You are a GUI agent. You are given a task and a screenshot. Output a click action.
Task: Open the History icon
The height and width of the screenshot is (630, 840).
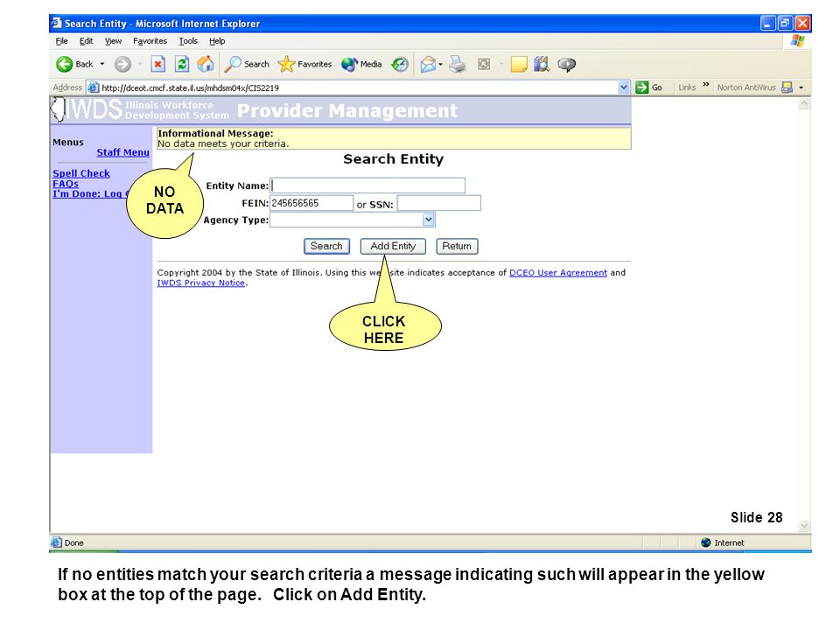pos(400,64)
